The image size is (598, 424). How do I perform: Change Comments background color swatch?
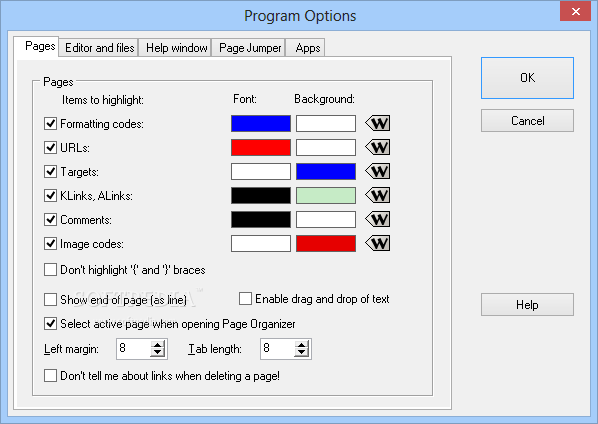[326, 220]
